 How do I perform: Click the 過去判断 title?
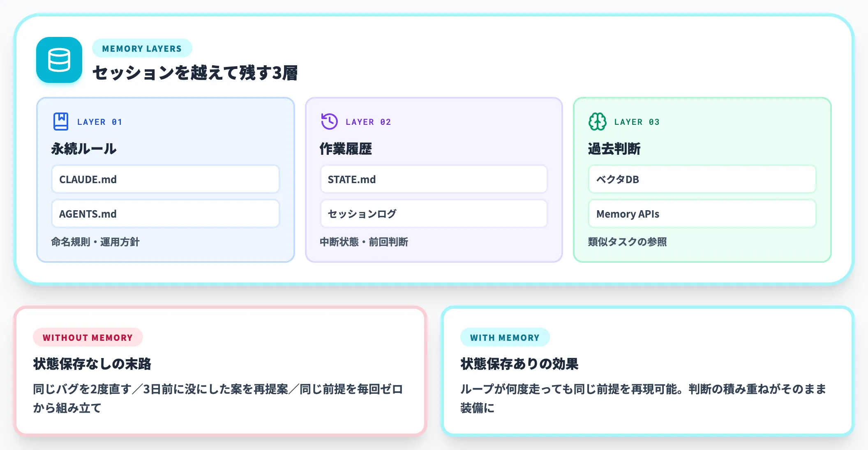(x=614, y=149)
